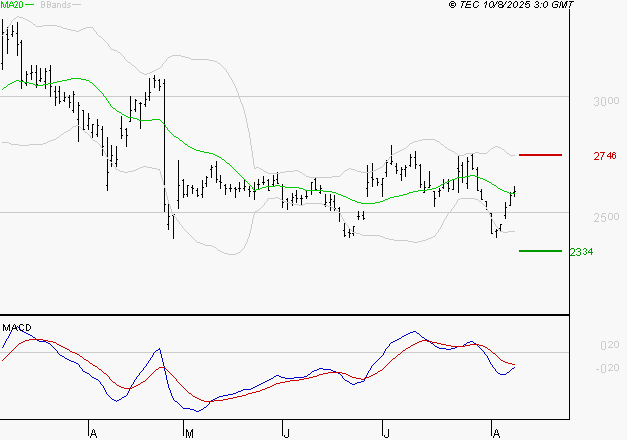Click the green MA20 legend line sample
This screenshot has height=440, width=627.
(30, 4)
